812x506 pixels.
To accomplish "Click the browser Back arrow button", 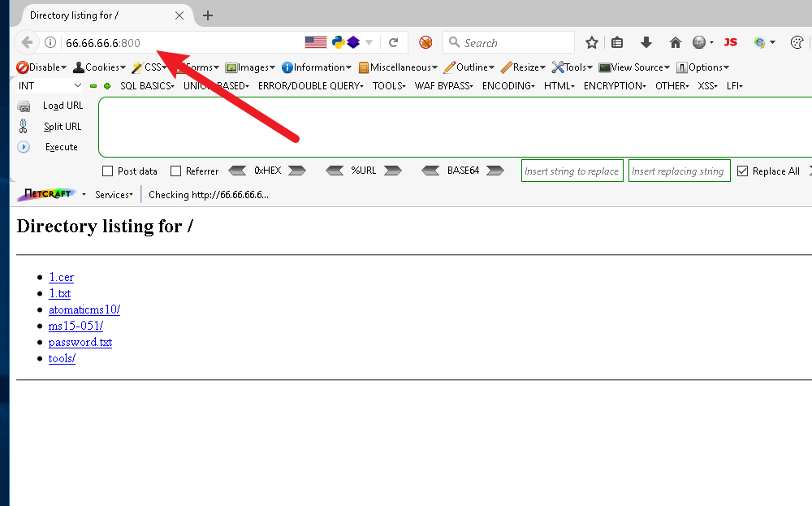I will [x=27, y=42].
